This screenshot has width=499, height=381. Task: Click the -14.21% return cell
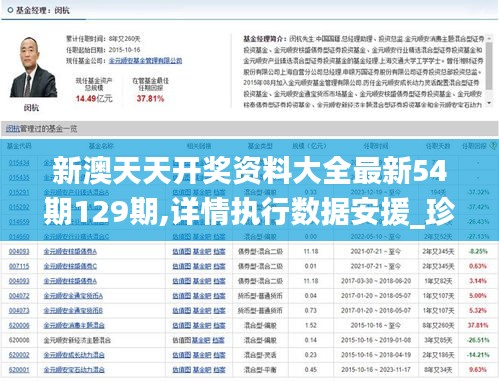478,355
